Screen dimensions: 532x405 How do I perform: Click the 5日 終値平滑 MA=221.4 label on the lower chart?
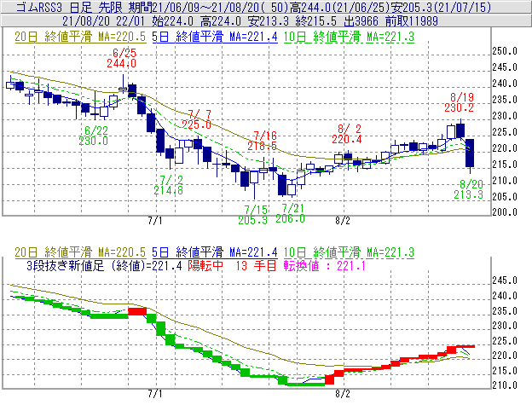coord(215,252)
